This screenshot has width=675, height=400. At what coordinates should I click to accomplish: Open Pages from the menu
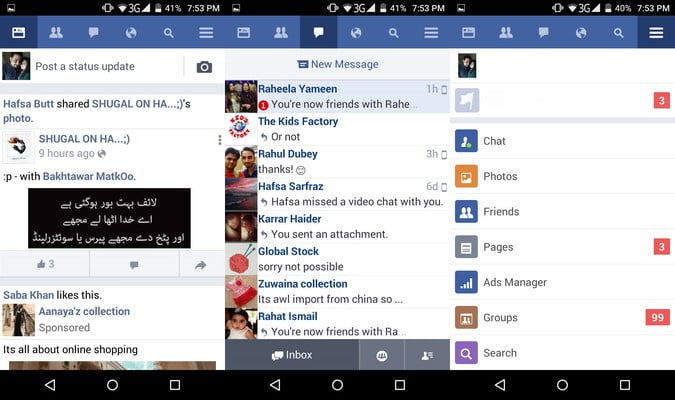click(x=562, y=247)
